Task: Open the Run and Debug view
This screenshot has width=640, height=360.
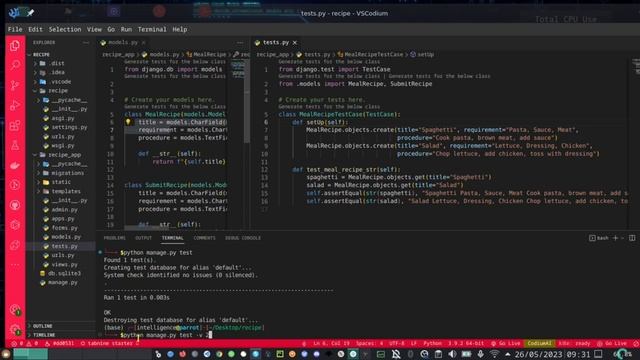Action: pyautogui.click(x=15, y=105)
